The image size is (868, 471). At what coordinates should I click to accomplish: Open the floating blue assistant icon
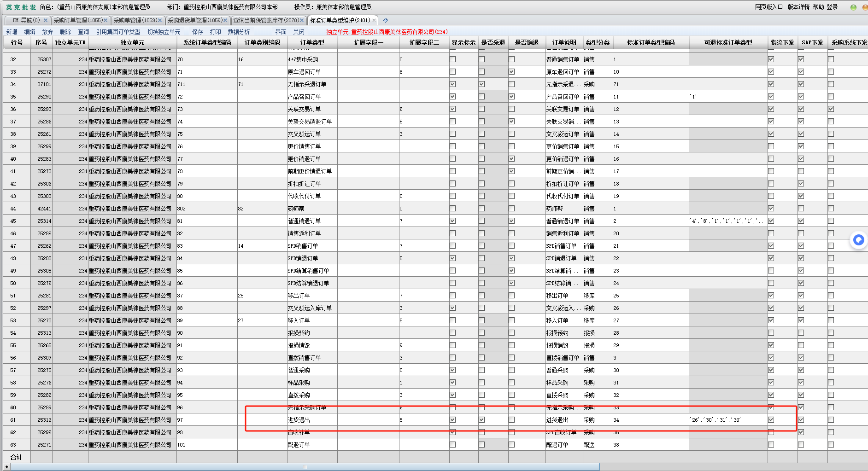[858, 240]
